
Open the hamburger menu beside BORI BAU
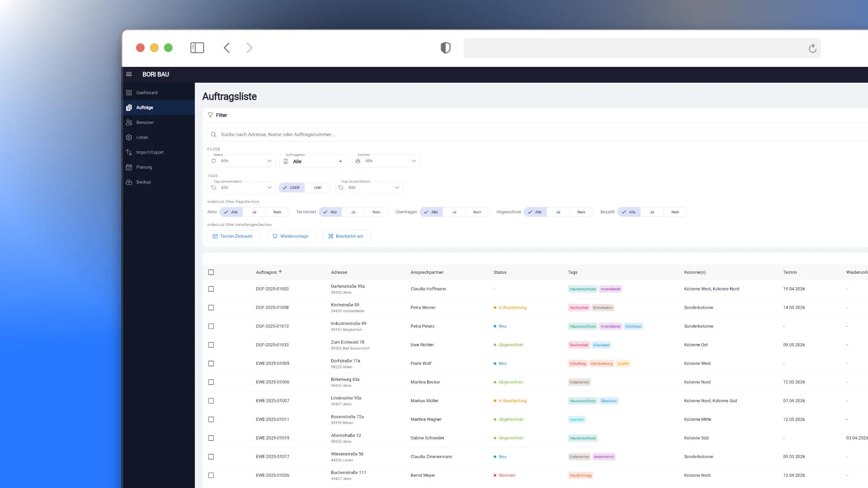129,74
